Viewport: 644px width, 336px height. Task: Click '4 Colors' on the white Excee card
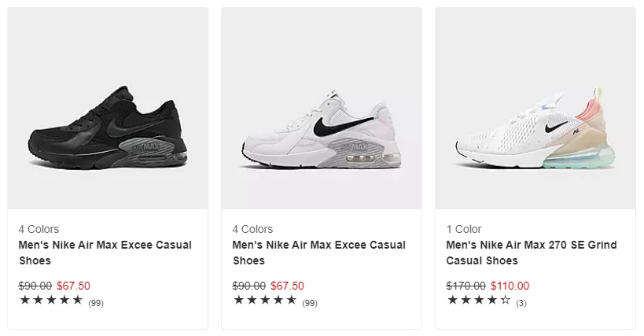click(x=252, y=229)
